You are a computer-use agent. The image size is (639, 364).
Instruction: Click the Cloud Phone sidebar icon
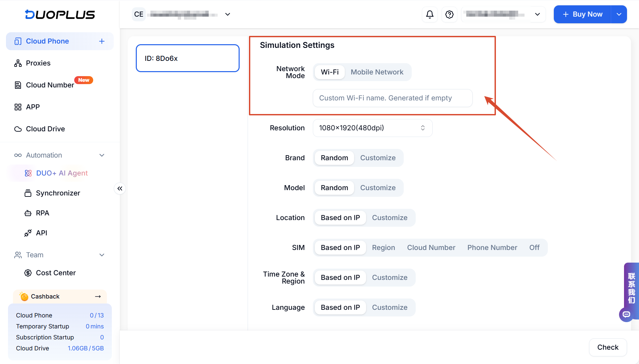point(18,41)
